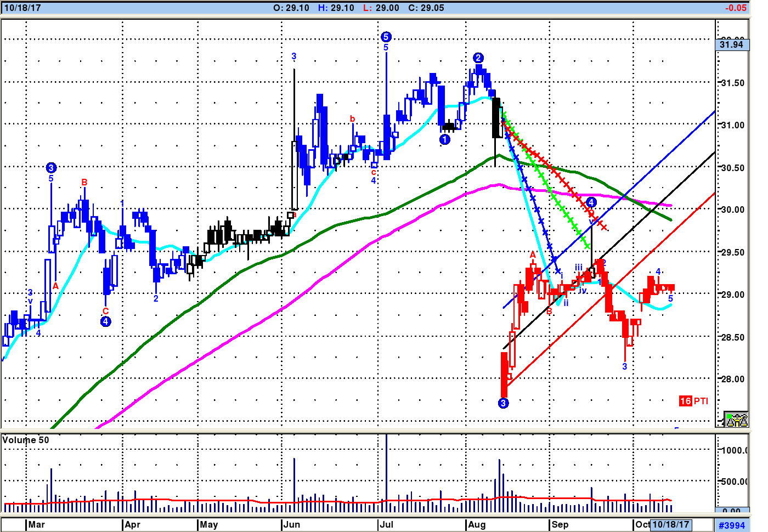This screenshot has height=532, width=768.
Task: Click the 31.94 price label on axis
Action: 731,44
